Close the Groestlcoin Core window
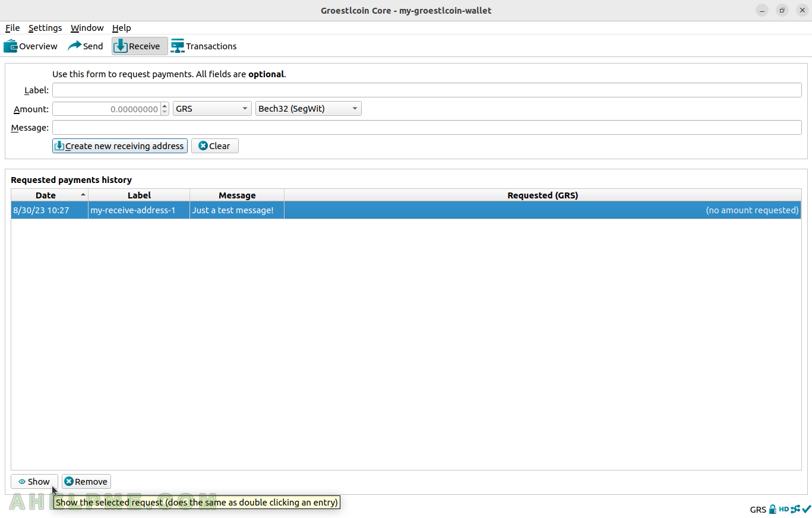Image resolution: width=812 pixels, height=518 pixels. pos(802,11)
